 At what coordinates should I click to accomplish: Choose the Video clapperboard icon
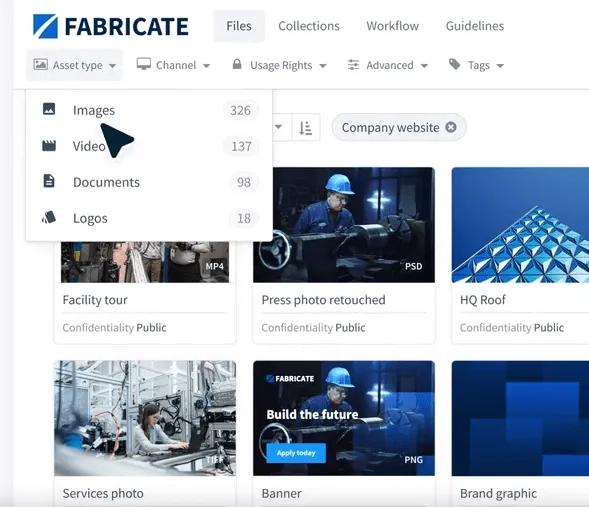click(x=49, y=146)
